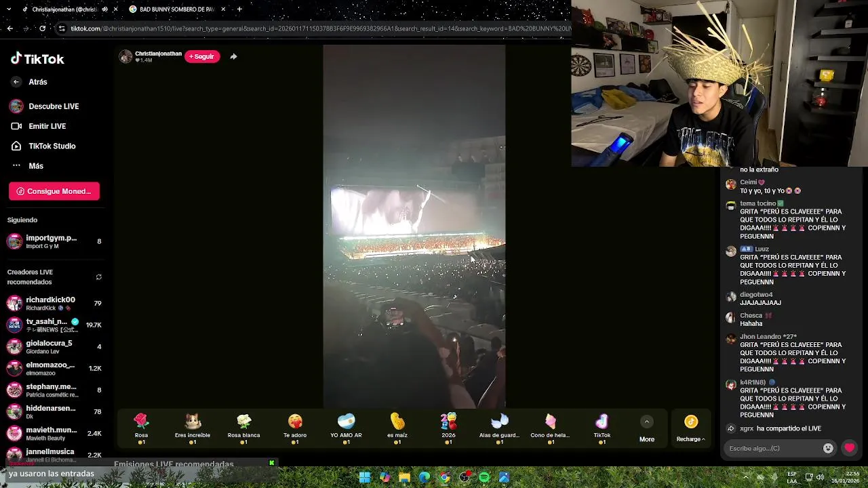868x488 pixels.
Task: Open importgym.p... followed account
Action: point(54,241)
